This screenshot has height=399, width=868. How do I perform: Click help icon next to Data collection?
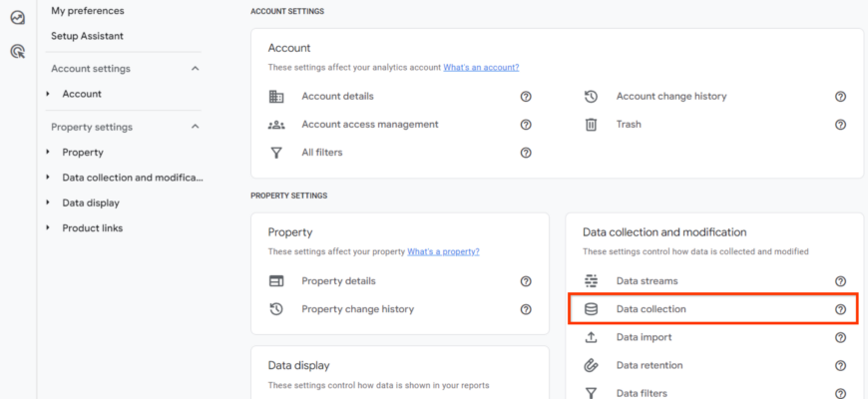(840, 309)
